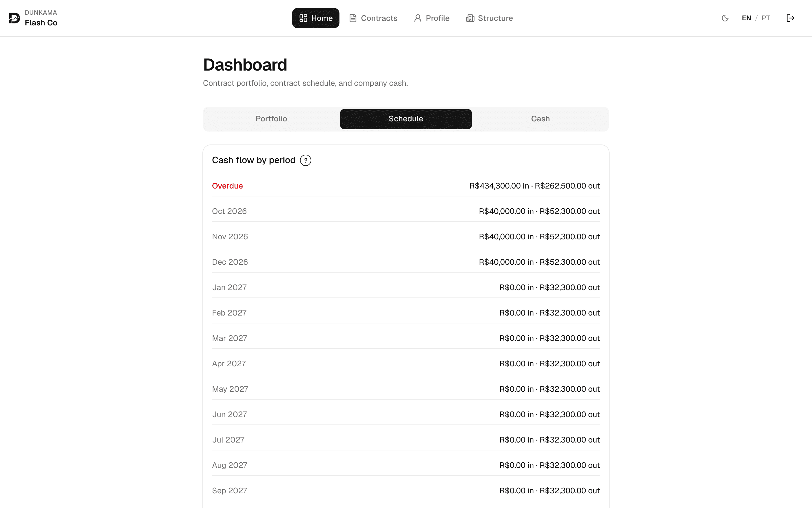Viewport: 812px width, 508px height.
Task: Select the Schedule tab
Action: [x=406, y=119]
